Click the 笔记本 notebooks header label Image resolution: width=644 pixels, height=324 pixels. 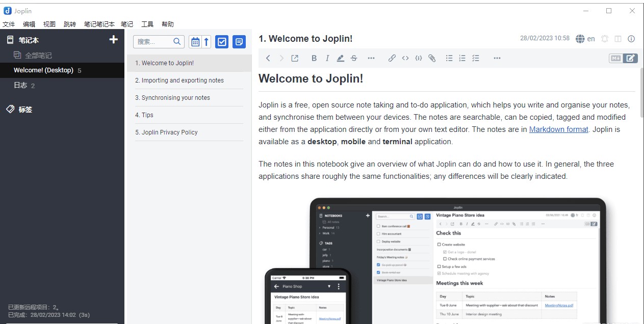click(29, 40)
